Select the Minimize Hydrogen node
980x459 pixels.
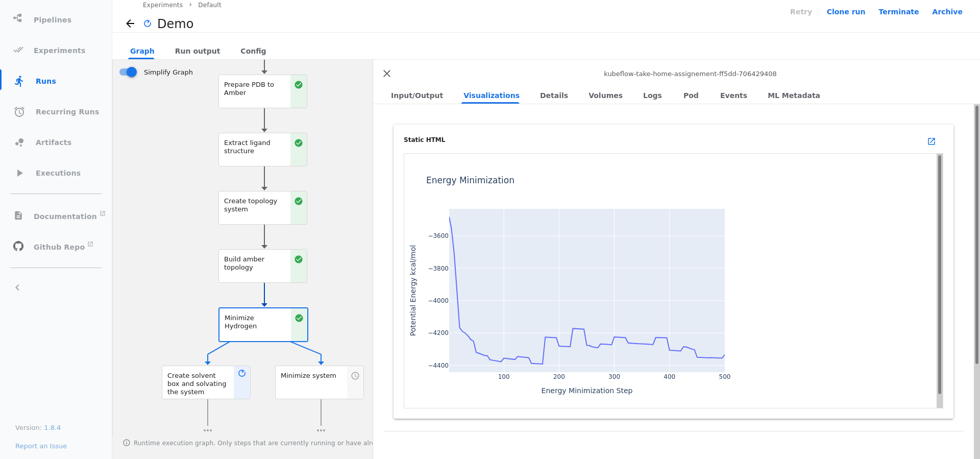coord(263,325)
